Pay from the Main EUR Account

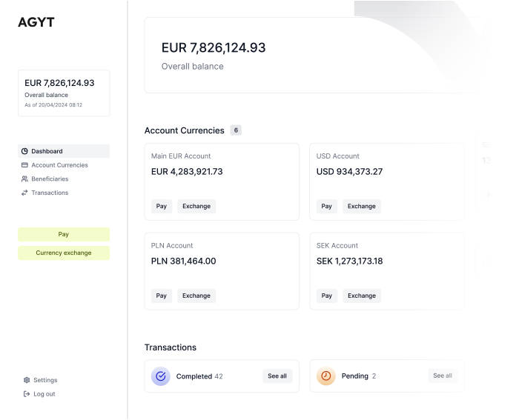point(162,207)
